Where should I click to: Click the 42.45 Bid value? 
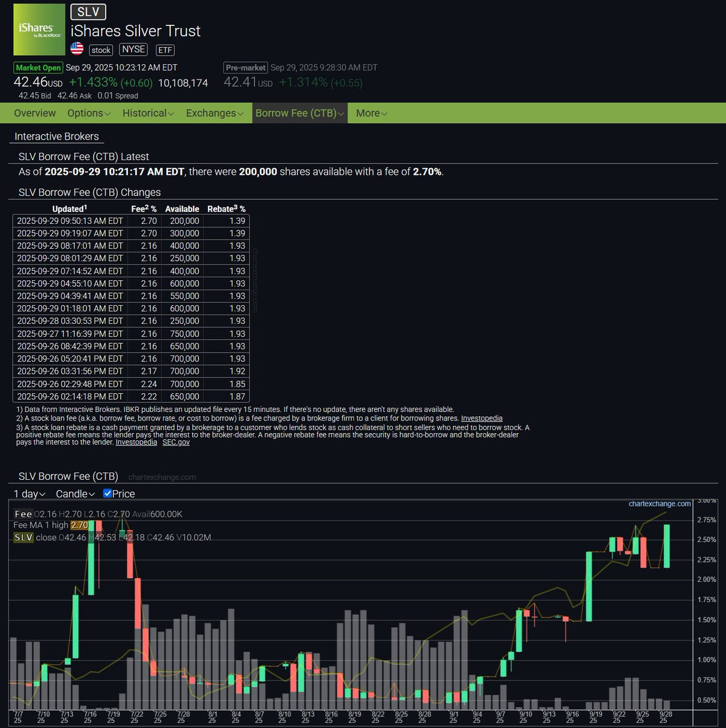pos(35,96)
